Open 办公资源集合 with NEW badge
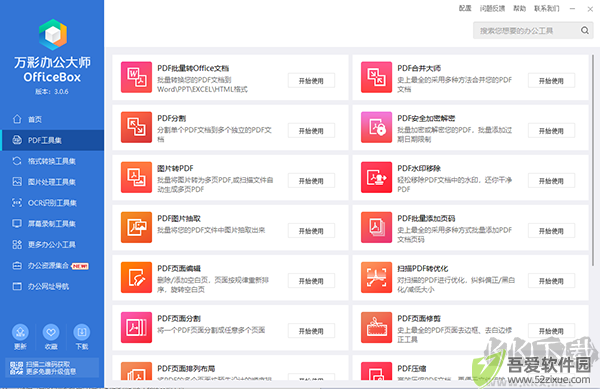Viewport: 600px width, 389px height. (x=52, y=265)
